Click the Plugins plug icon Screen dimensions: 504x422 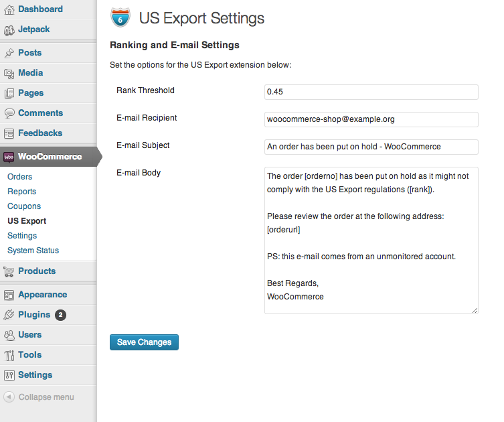coord(9,315)
